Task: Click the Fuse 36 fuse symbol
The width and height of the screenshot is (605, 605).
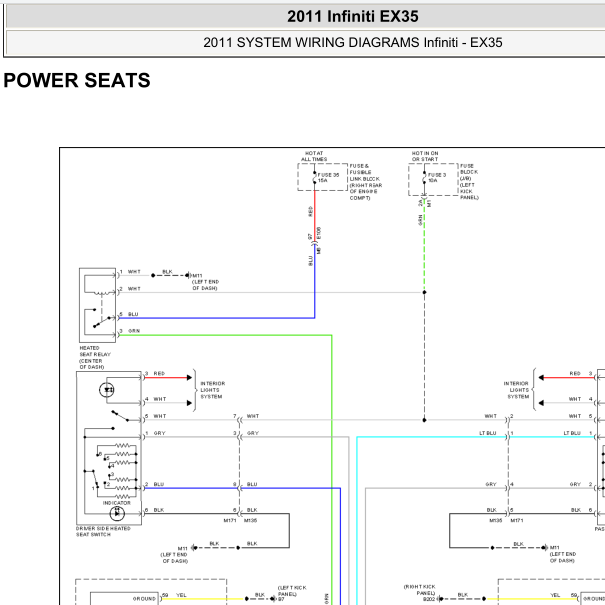Action: pyautogui.click(x=314, y=177)
